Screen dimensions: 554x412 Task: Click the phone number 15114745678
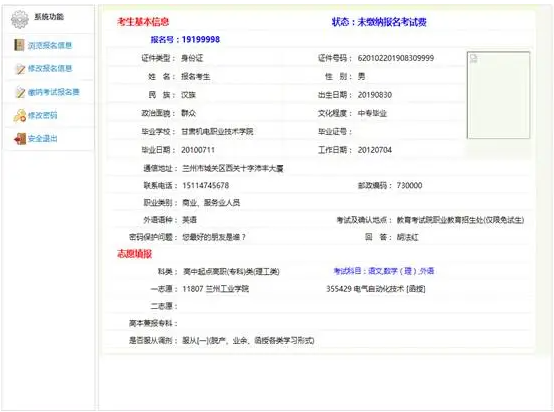(206, 185)
